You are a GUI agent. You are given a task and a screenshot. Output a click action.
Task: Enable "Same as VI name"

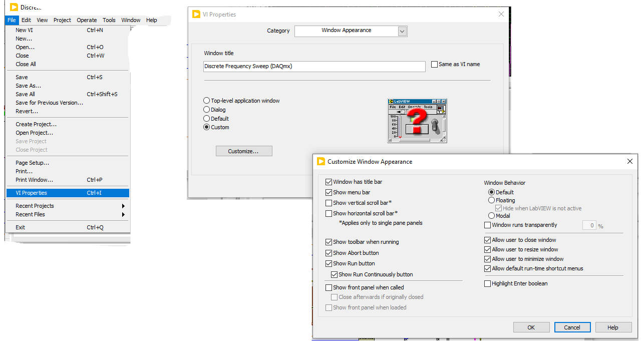point(435,64)
